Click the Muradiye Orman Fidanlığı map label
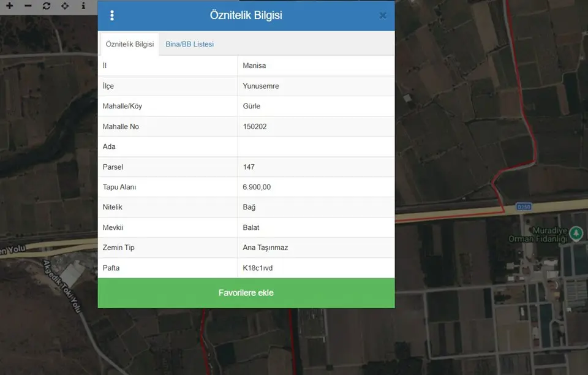The image size is (588, 375). (538, 234)
